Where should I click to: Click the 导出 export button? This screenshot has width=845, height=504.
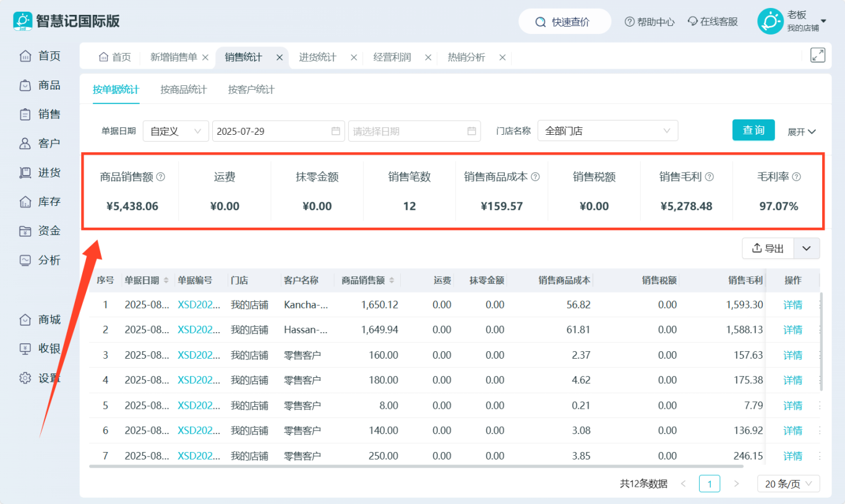(x=768, y=248)
